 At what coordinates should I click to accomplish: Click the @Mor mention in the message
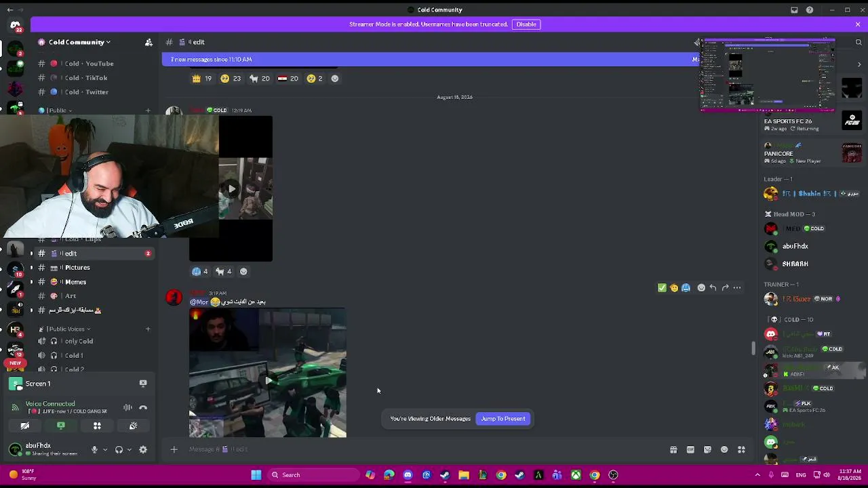coord(199,302)
